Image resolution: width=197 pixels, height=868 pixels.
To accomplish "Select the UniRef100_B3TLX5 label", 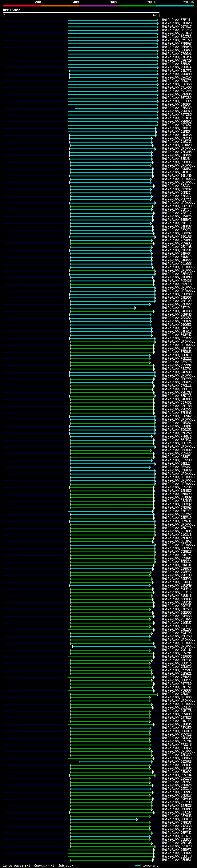I will [176, 101].
